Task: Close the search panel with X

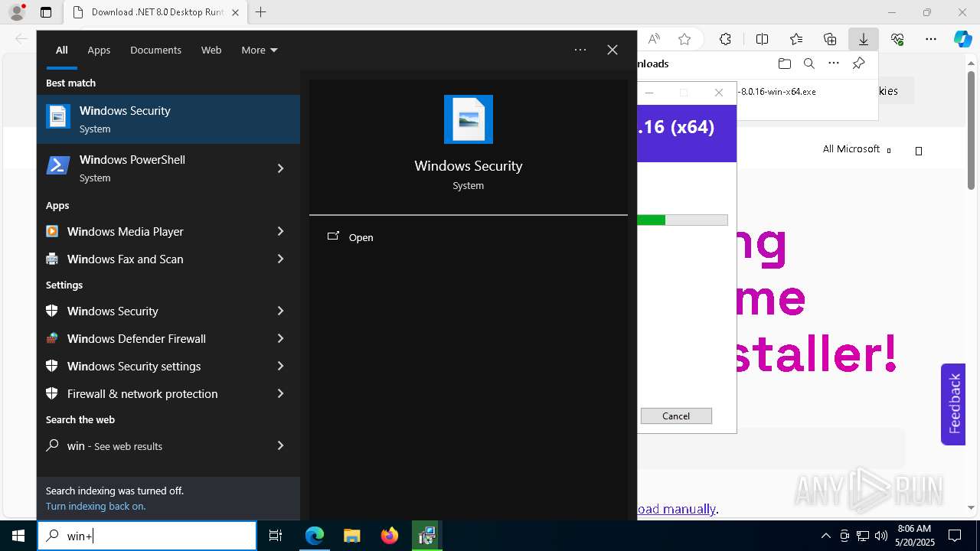Action: (x=612, y=50)
